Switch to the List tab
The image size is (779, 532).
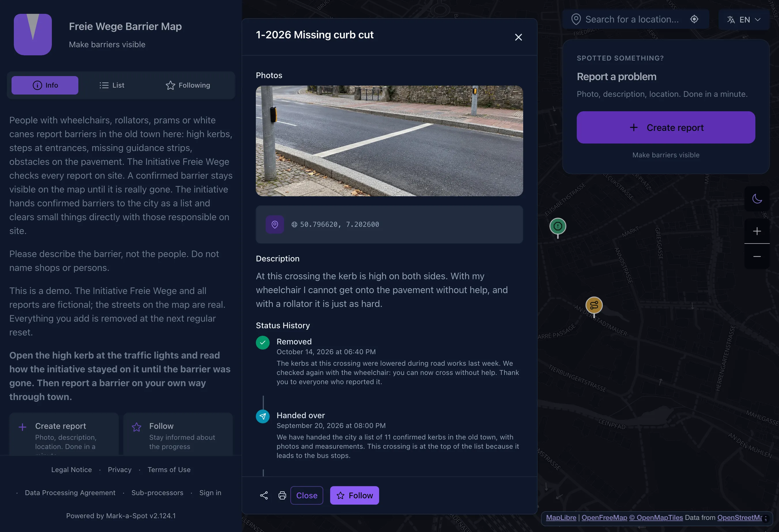click(x=112, y=85)
